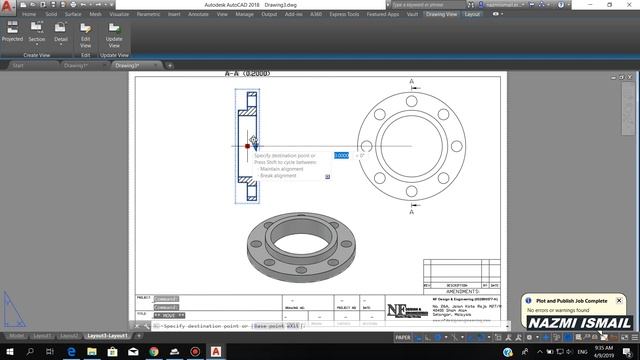
Task: Click the circular front view of flange
Action: tap(411, 146)
